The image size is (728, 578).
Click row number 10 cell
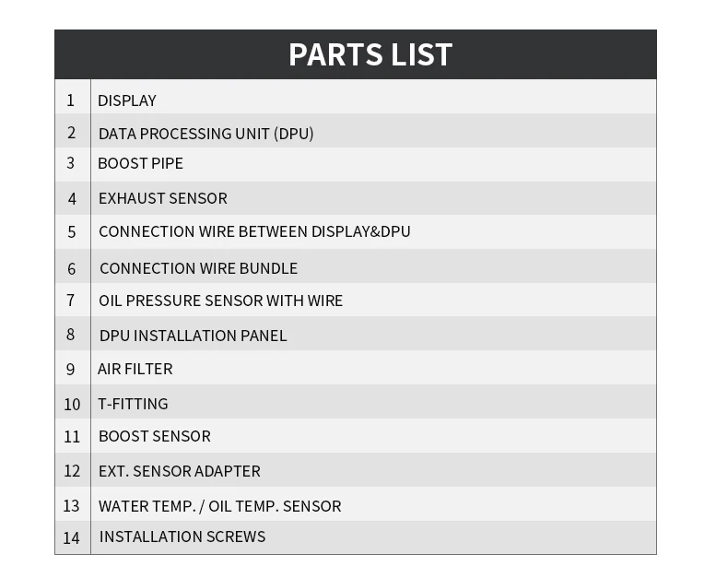[x=73, y=401]
